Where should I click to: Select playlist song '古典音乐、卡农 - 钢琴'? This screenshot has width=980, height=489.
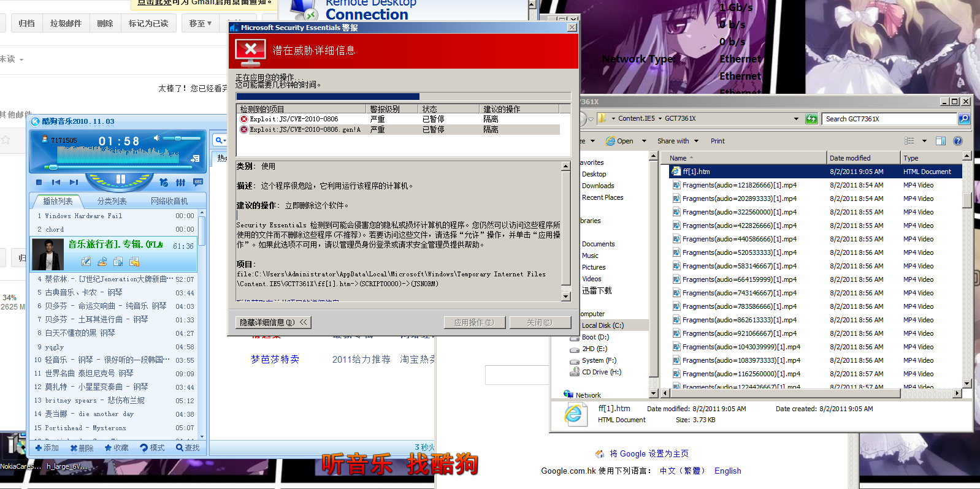click(x=114, y=293)
